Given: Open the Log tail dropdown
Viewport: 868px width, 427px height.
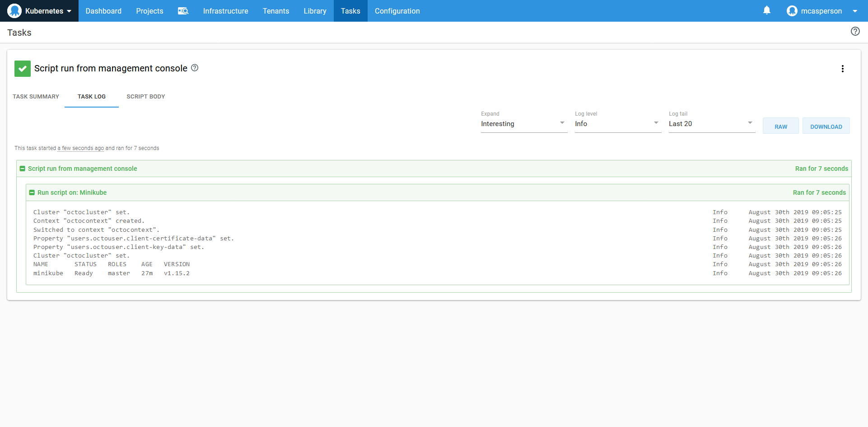Looking at the screenshot, I should pos(711,124).
